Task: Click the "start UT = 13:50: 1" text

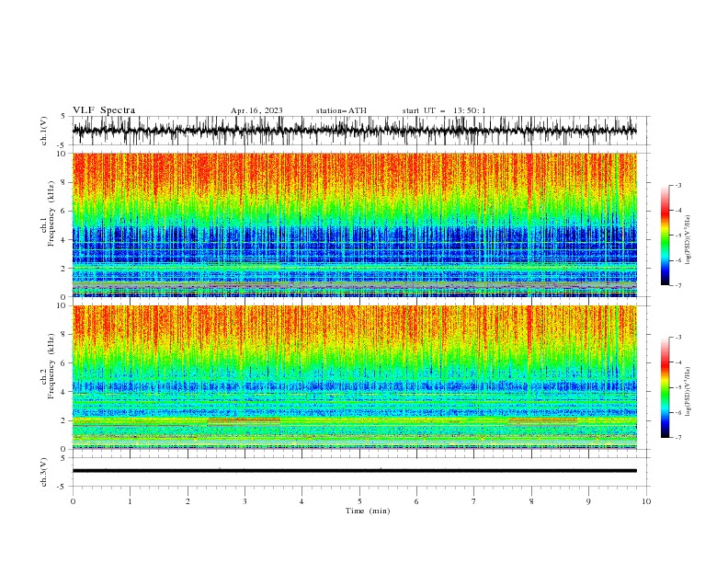Action: point(444,110)
